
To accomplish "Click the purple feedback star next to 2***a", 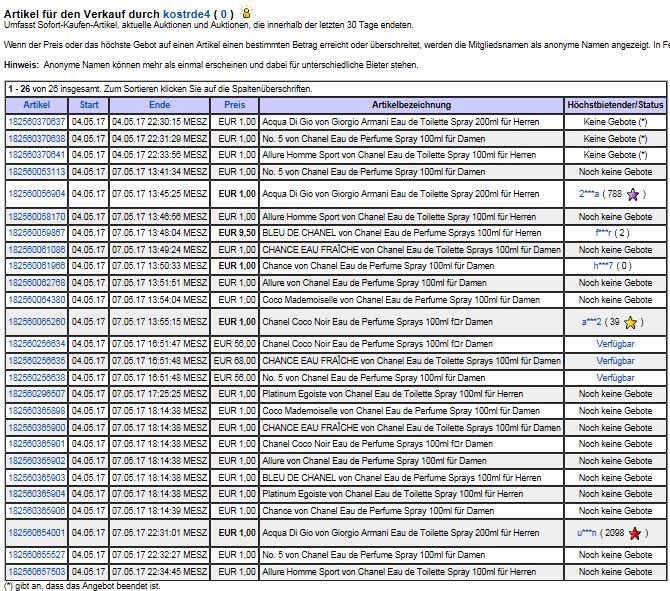I will [x=633, y=194].
